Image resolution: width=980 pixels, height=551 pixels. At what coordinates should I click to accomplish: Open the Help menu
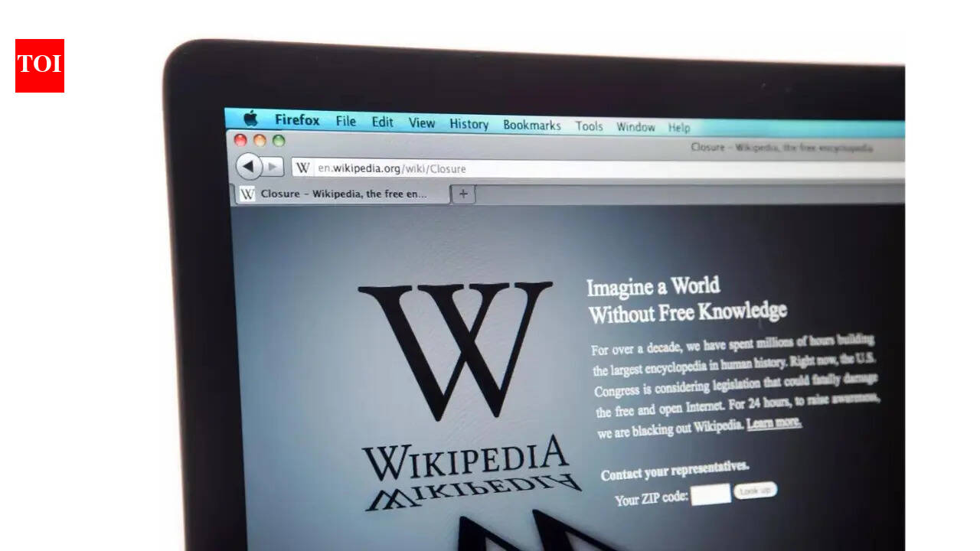pyautogui.click(x=678, y=128)
